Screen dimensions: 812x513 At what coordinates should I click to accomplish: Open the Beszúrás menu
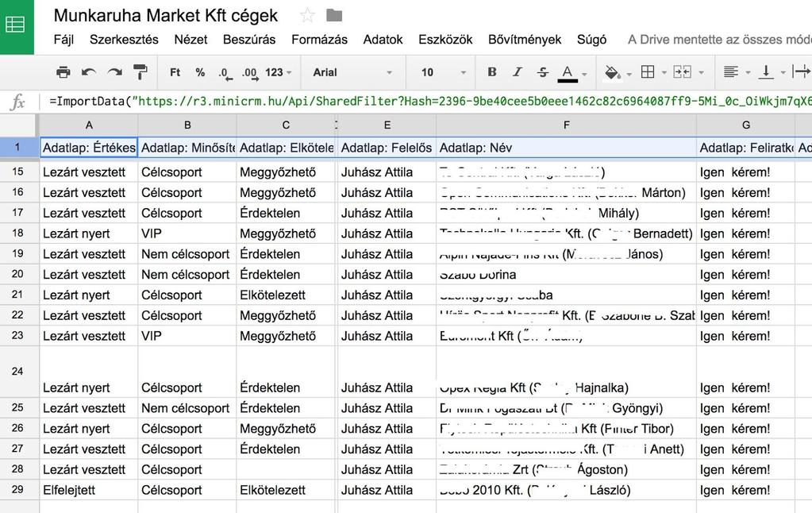pos(249,40)
